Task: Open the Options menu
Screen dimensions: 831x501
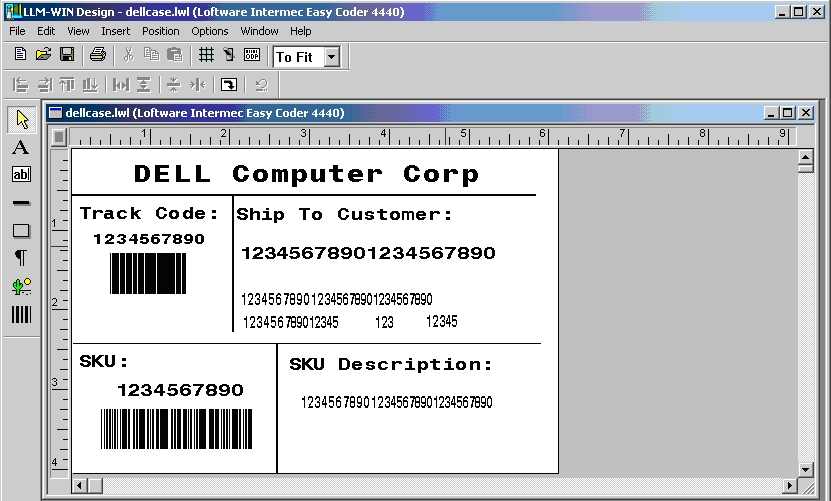Action: point(210,31)
